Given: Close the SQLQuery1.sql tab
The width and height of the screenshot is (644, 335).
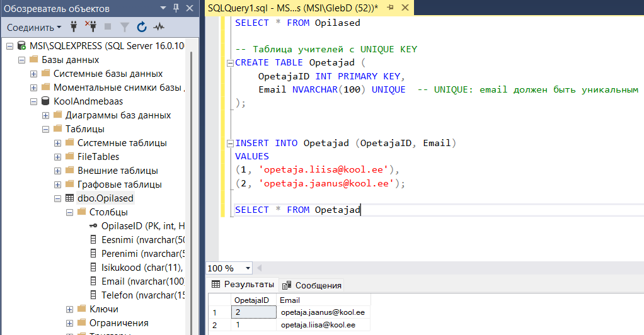Looking at the screenshot, I should (405, 8).
